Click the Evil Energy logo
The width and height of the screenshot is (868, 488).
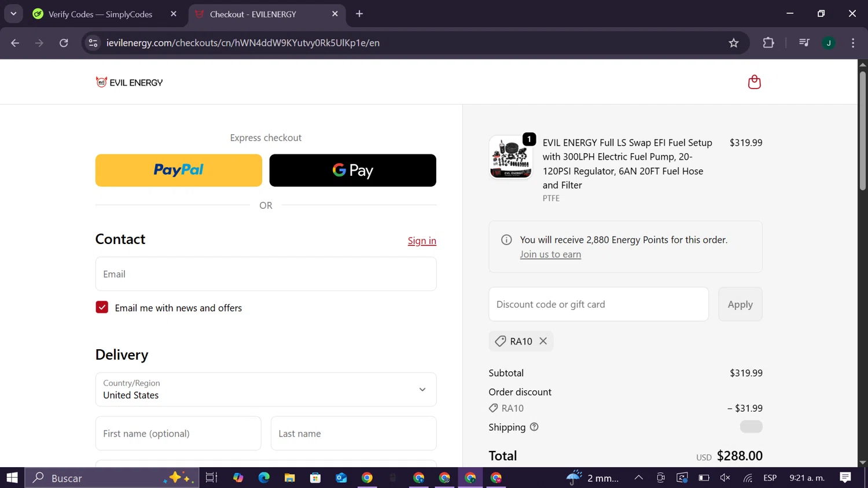pyautogui.click(x=129, y=82)
